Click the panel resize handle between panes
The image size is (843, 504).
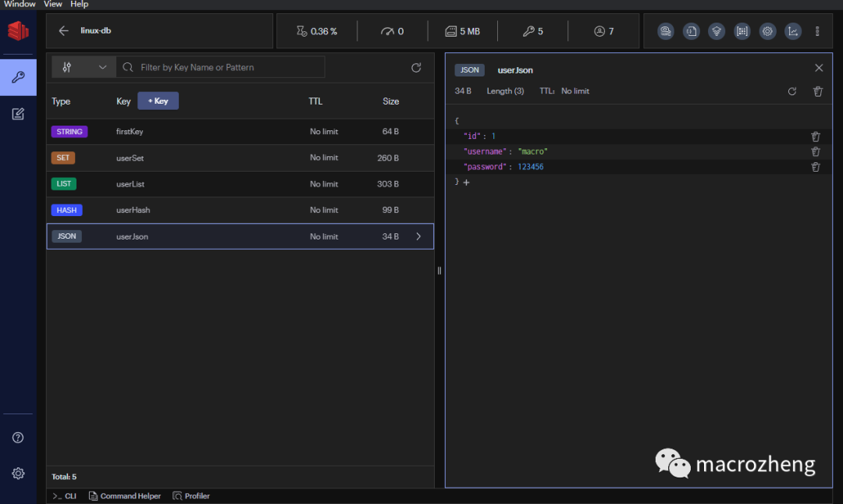[x=439, y=271]
